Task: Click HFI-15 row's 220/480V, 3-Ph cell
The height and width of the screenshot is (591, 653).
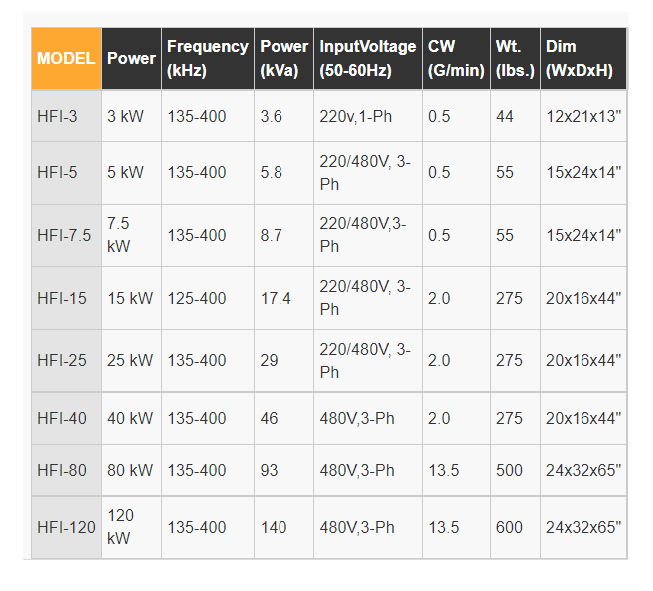Action: [368, 298]
